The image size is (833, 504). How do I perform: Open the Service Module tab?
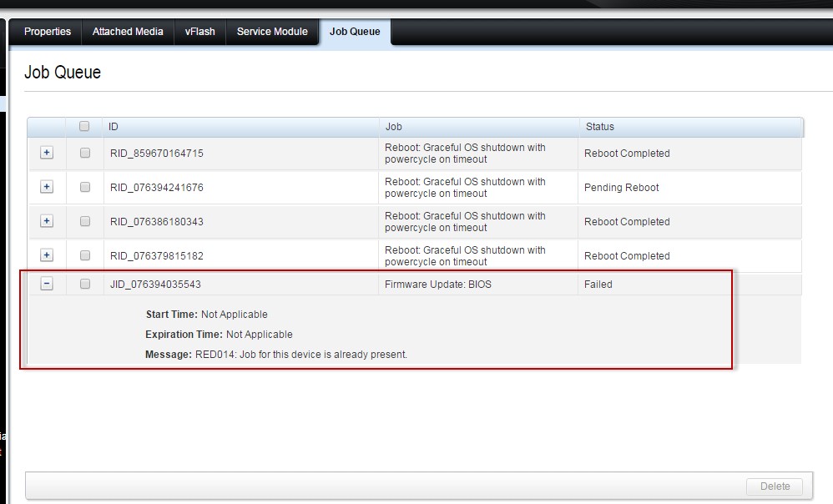coord(272,32)
